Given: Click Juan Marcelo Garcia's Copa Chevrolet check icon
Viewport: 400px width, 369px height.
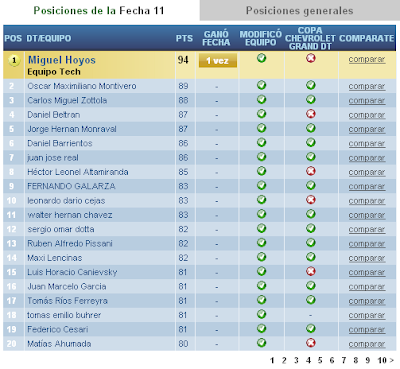Looking at the screenshot, I should [x=311, y=286].
